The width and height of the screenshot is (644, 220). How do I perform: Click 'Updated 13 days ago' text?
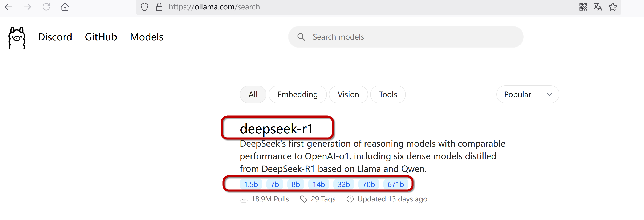point(392,199)
